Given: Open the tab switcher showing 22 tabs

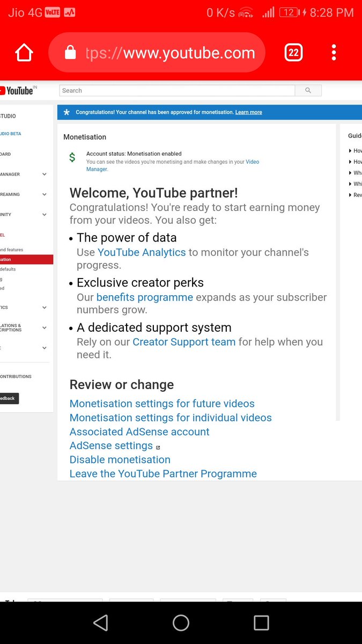Looking at the screenshot, I should 293,53.
